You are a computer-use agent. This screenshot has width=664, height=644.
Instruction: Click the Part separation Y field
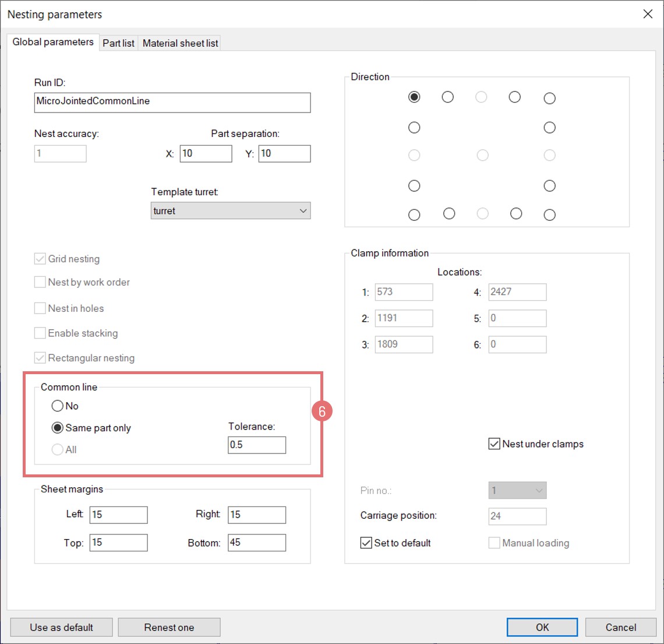[x=284, y=153]
